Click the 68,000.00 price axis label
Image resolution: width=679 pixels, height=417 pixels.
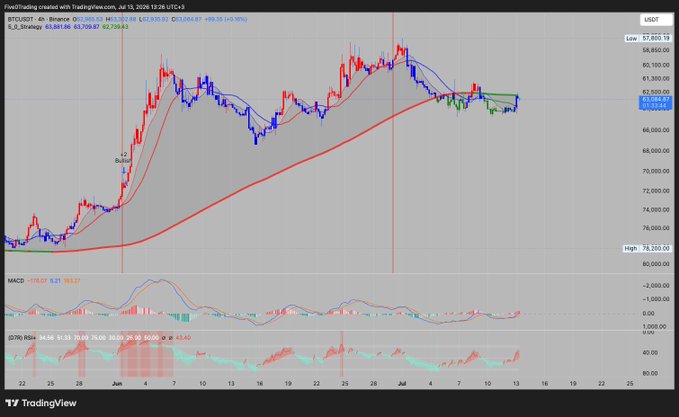(x=656, y=151)
